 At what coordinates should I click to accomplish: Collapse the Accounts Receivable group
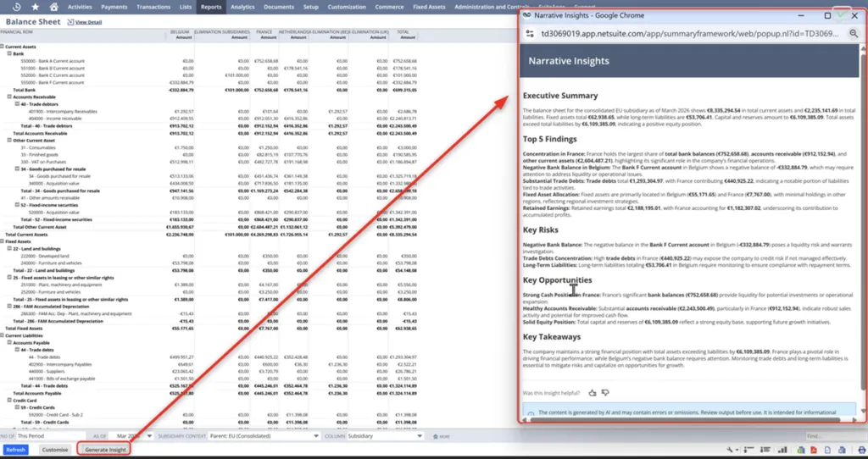[x=9, y=97]
